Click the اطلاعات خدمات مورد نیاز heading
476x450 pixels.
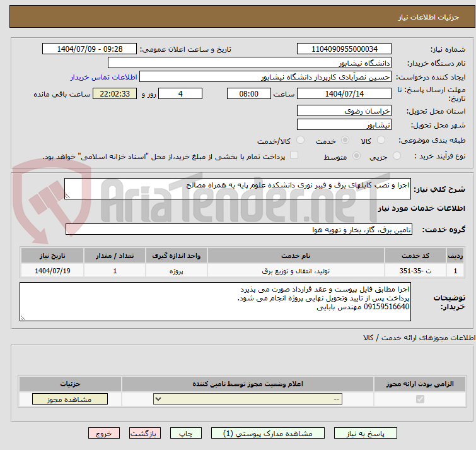(421, 208)
